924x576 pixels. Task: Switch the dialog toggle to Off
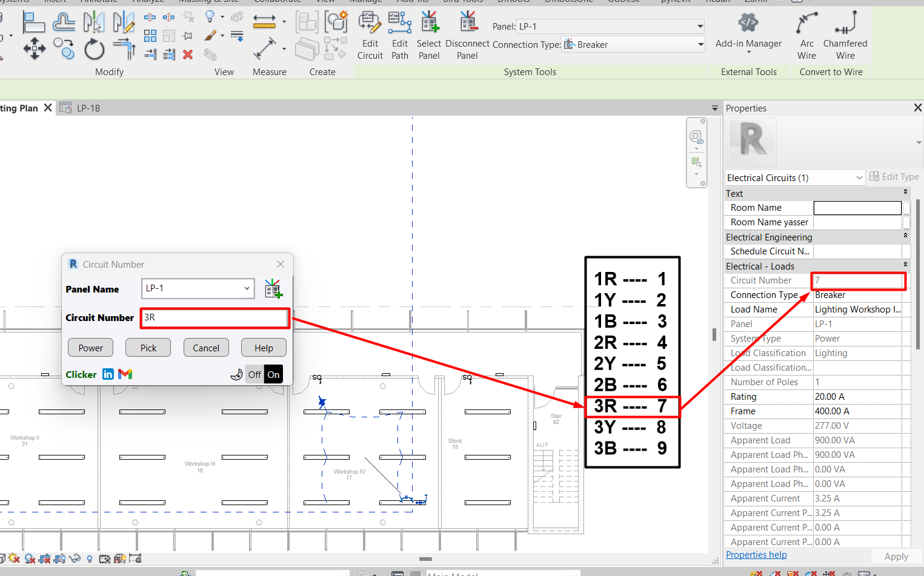coord(254,375)
